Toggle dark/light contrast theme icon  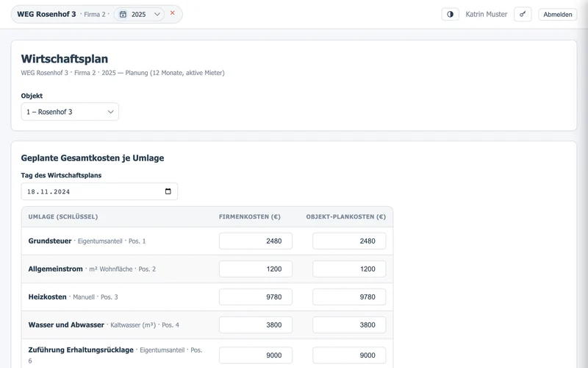[450, 14]
